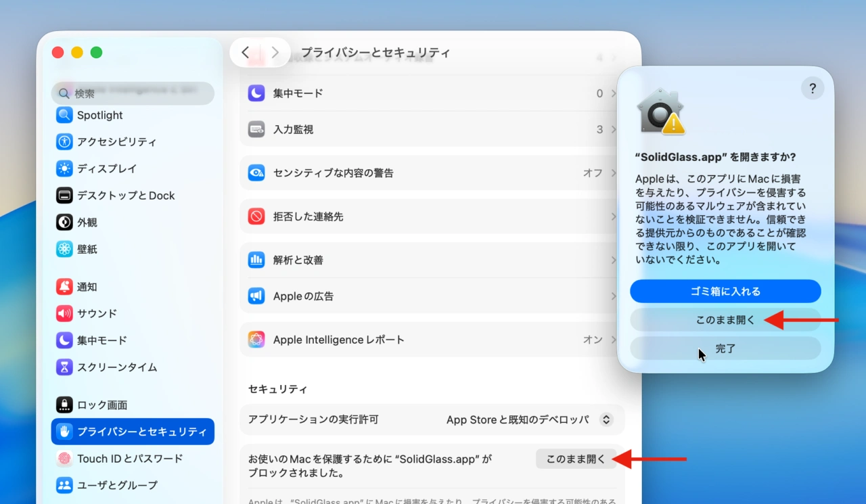Open アクセシビリティ accessibility settings icon

coord(64,141)
